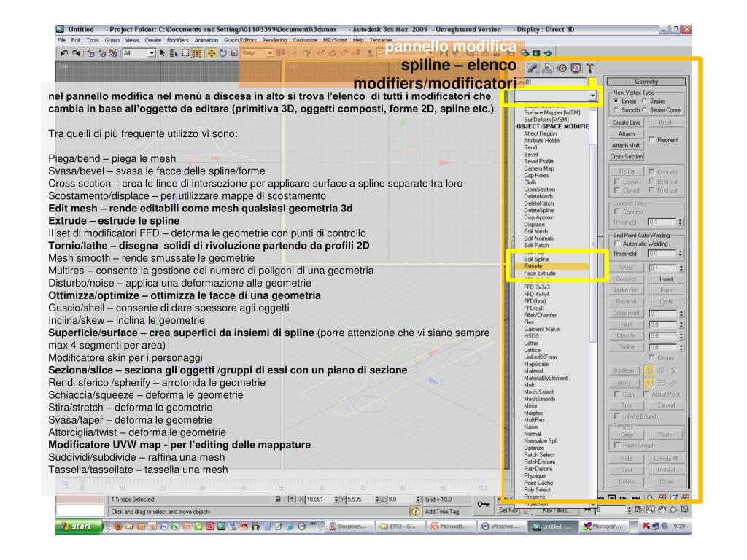
Task: Open the selection filter 'All' dropdown
Action: pos(152,53)
